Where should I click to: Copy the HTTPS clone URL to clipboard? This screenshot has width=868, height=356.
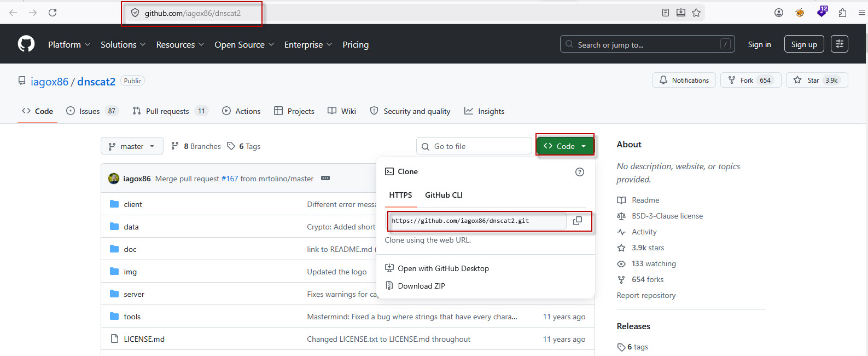click(577, 221)
